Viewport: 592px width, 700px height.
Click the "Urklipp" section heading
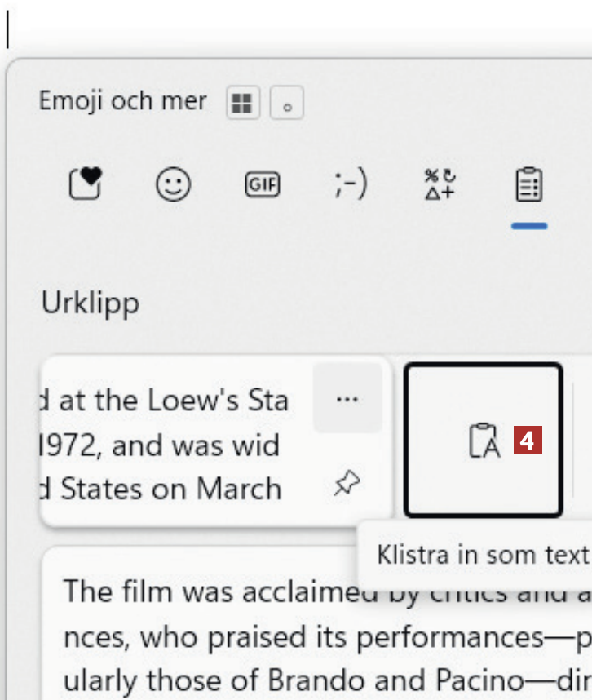coord(91,303)
